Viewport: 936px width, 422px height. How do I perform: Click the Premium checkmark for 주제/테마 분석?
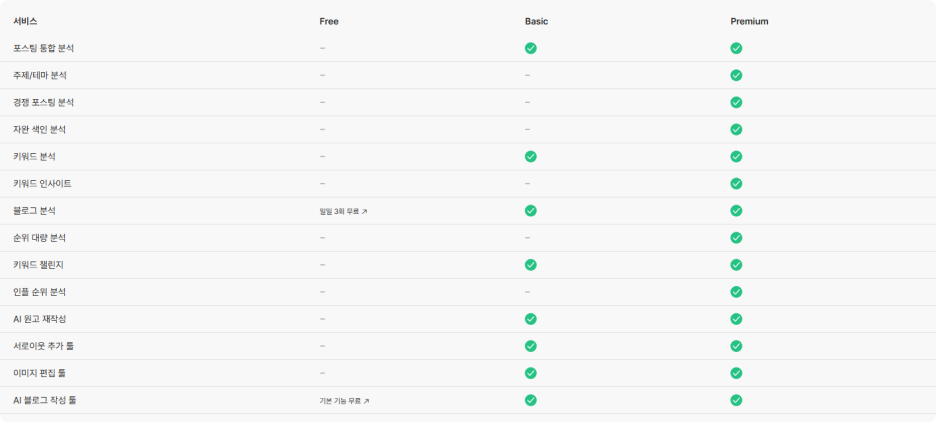736,75
